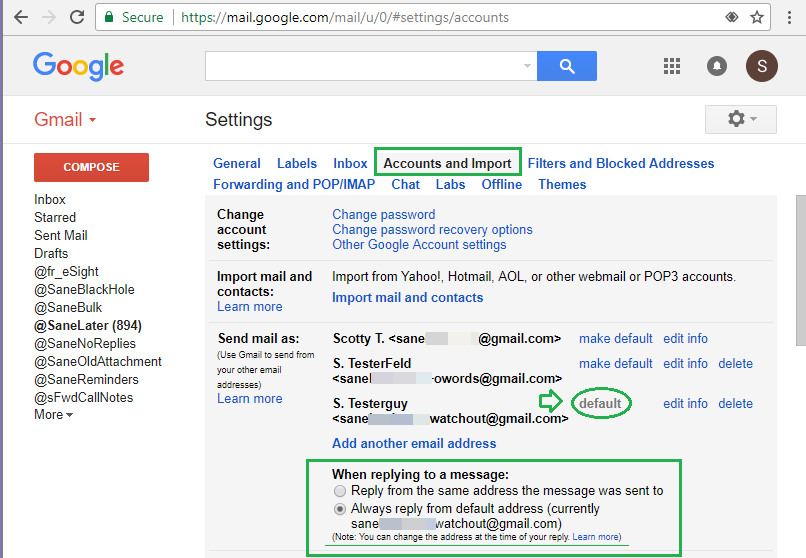Switch to the Chat tab
This screenshot has width=806, height=558.
[406, 184]
